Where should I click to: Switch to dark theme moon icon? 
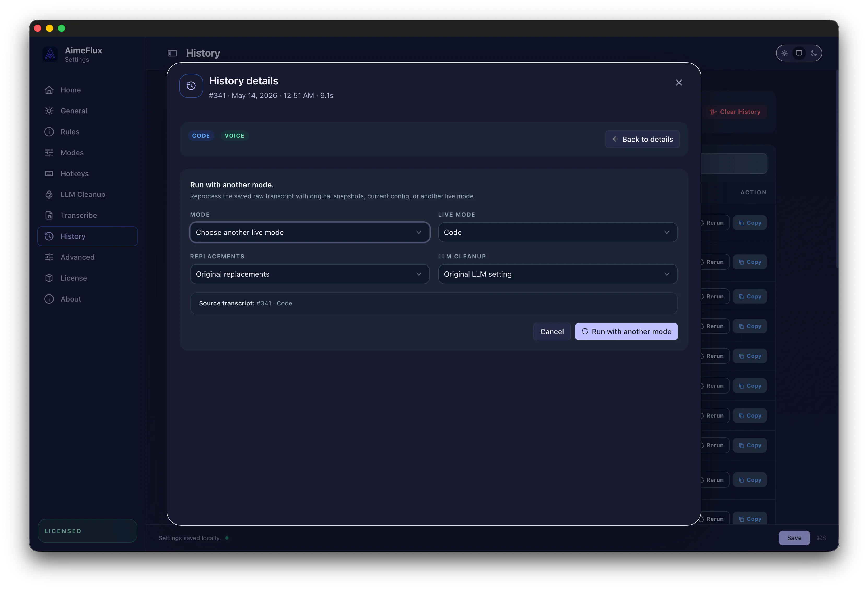tap(813, 53)
